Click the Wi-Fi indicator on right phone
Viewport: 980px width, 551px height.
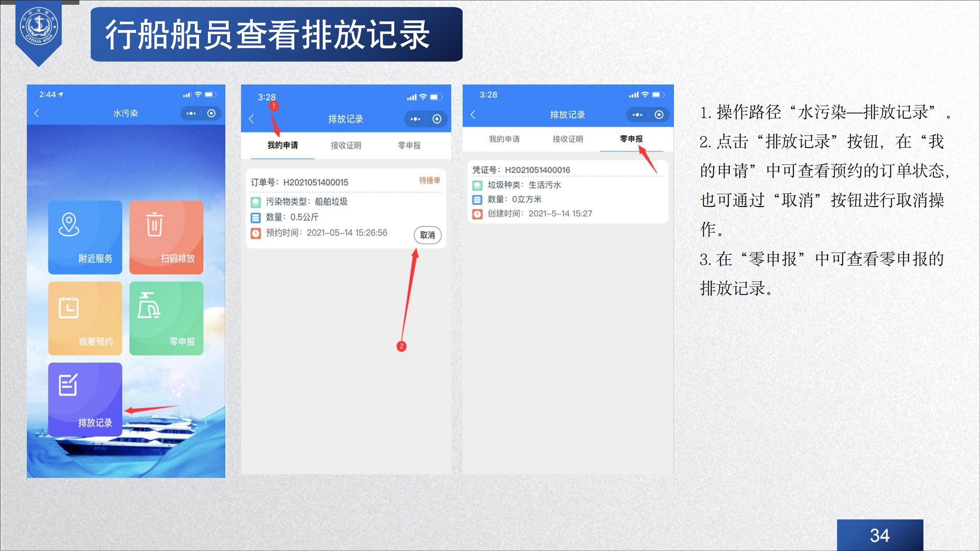point(645,94)
